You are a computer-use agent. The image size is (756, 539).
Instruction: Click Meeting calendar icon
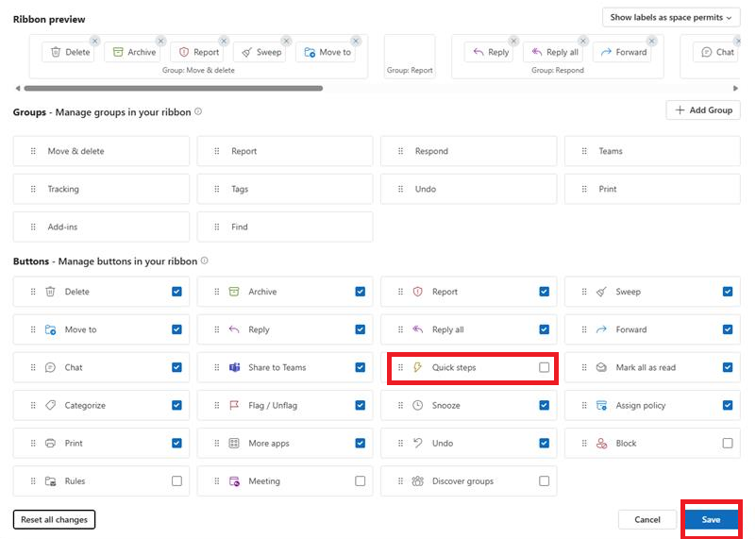tap(234, 481)
